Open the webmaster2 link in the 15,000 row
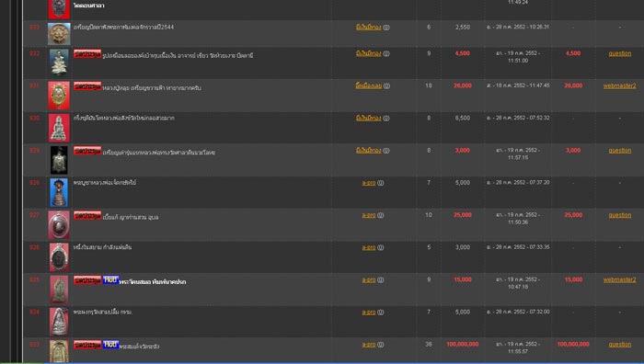 point(619,279)
